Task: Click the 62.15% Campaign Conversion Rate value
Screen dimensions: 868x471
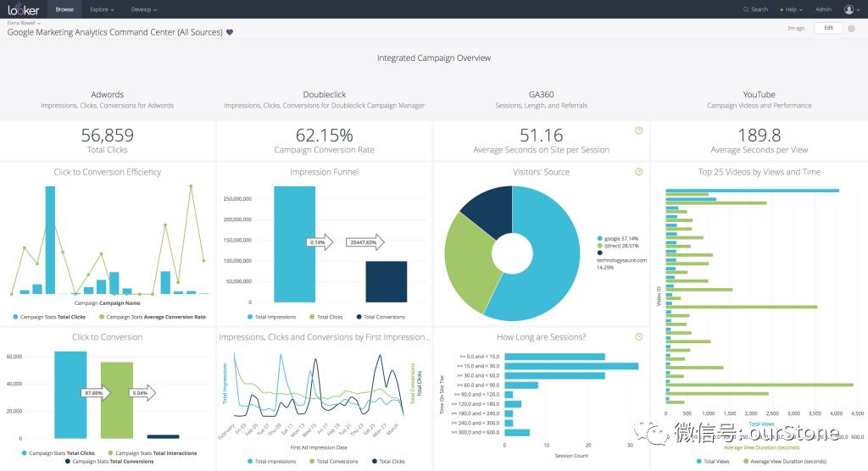Action: click(x=325, y=135)
